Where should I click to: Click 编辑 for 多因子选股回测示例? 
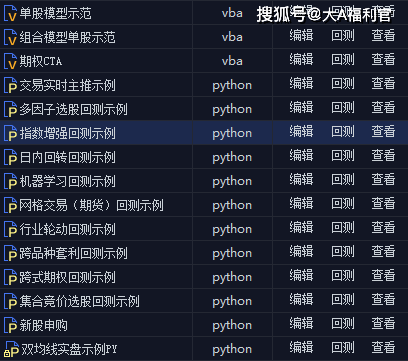301,107
